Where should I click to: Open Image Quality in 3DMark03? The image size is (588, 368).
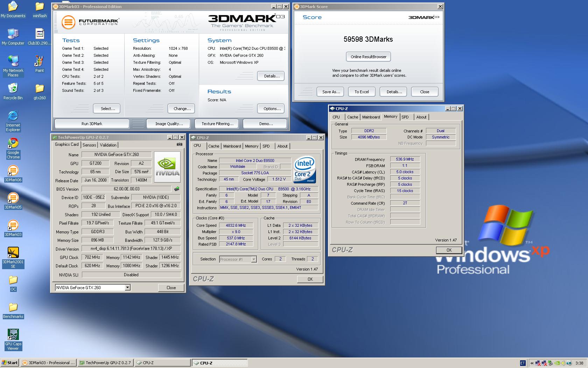pos(169,124)
